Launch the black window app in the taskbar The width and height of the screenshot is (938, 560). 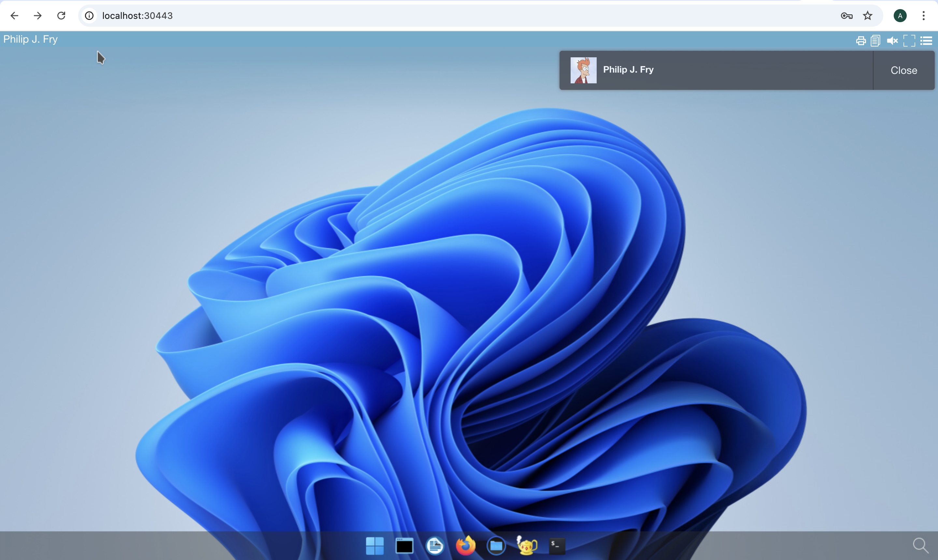[x=404, y=546]
